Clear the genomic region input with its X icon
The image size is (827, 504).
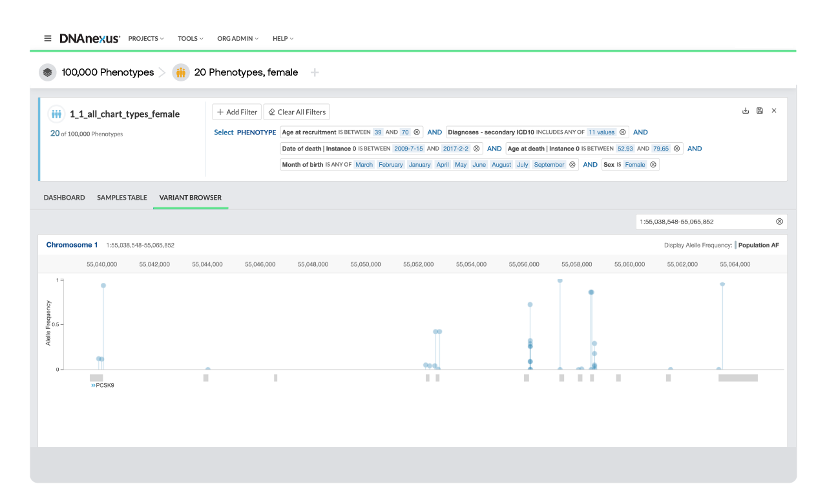coord(780,221)
